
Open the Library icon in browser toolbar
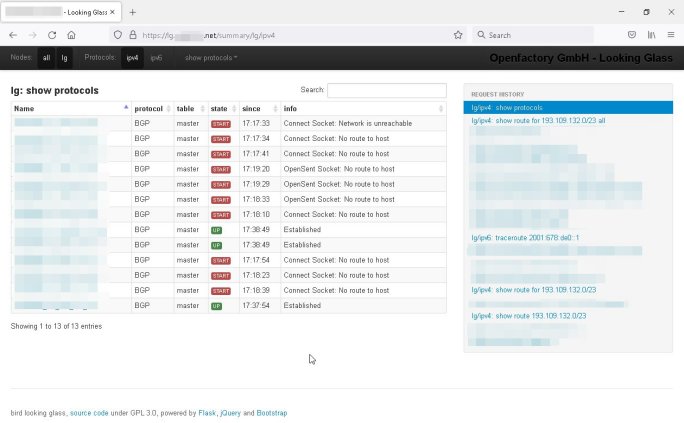[x=651, y=35]
